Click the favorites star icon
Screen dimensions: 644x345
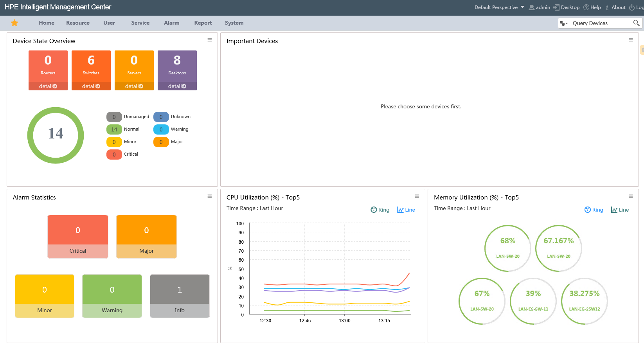click(14, 23)
